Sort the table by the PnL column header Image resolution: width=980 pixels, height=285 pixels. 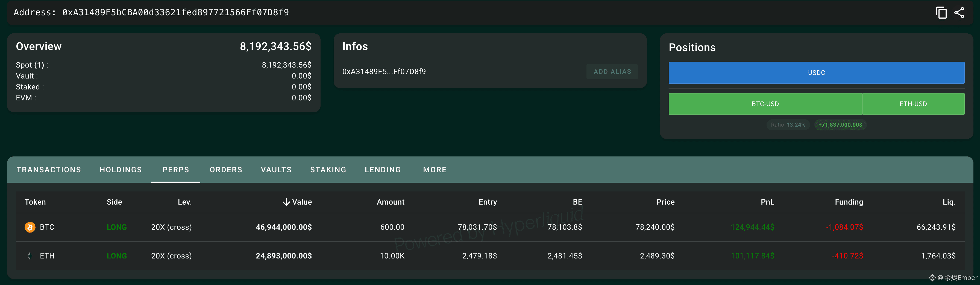[767, 202]
